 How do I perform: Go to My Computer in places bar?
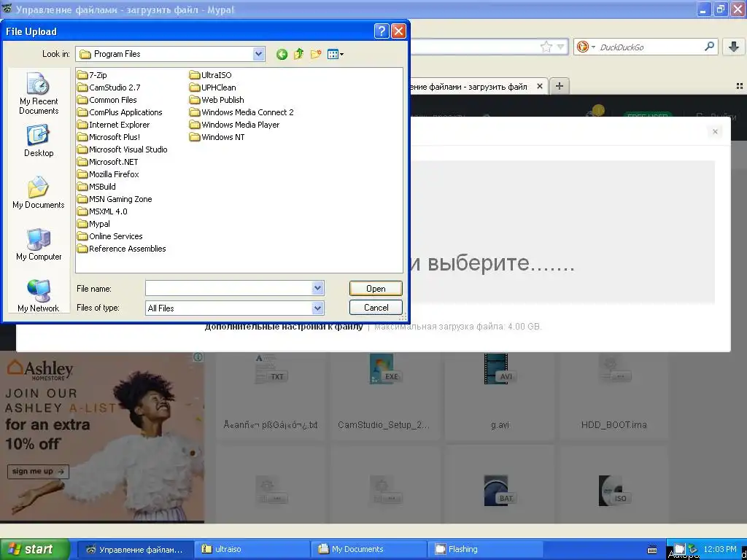[39, 244]
